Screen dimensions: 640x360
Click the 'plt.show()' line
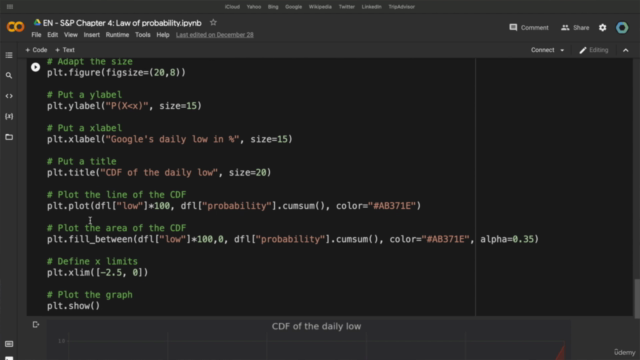[73, 306]
